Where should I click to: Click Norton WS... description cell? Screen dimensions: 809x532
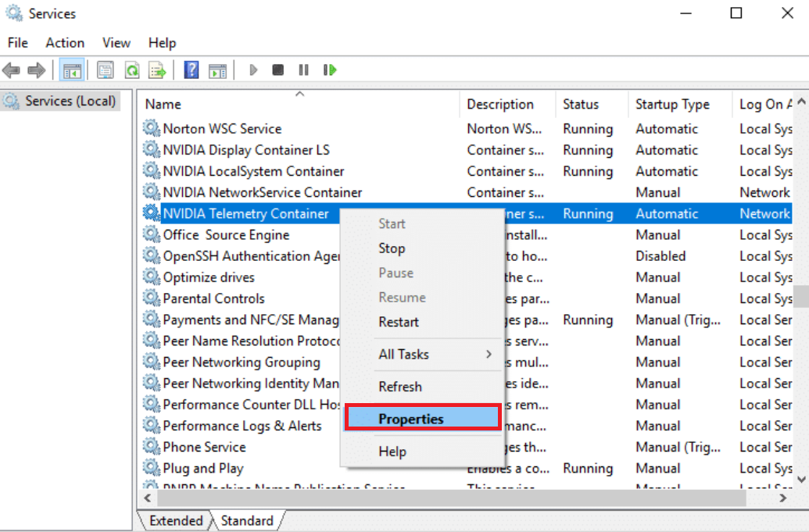point(504,128)
